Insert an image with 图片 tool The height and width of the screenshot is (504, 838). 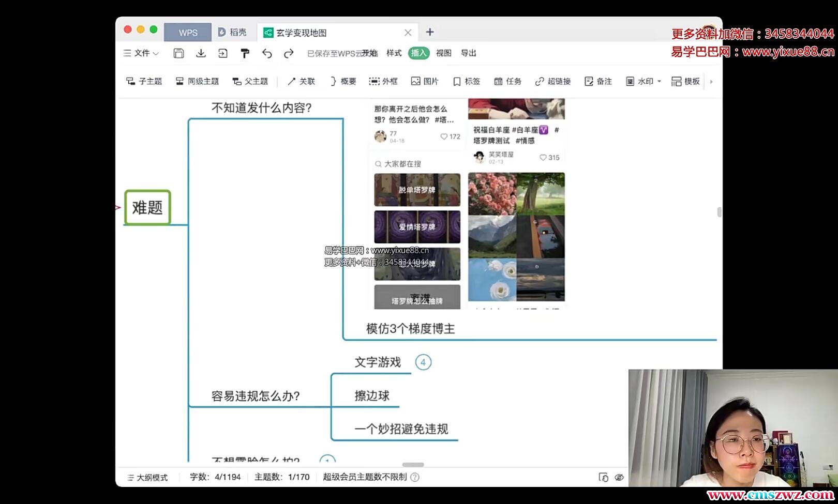pyautogui.click(x=425, y=81)
